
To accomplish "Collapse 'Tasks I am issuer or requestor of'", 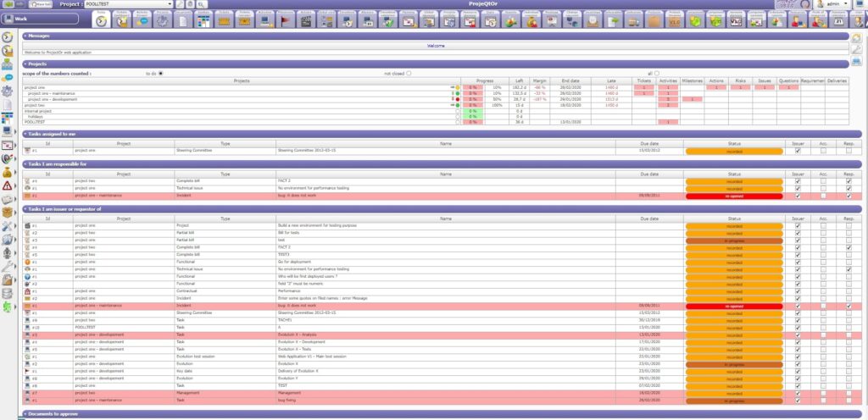I will click(x=25, y=209).
